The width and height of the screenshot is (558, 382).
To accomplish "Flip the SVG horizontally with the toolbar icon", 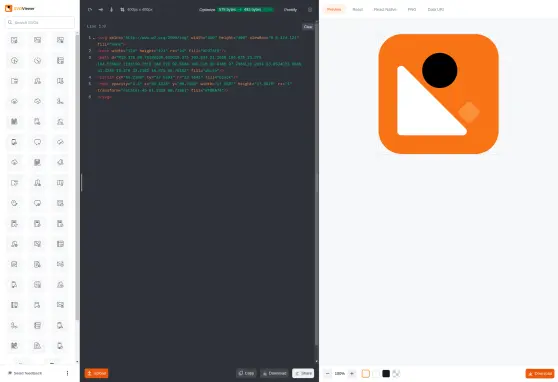I will coord(101,10).
